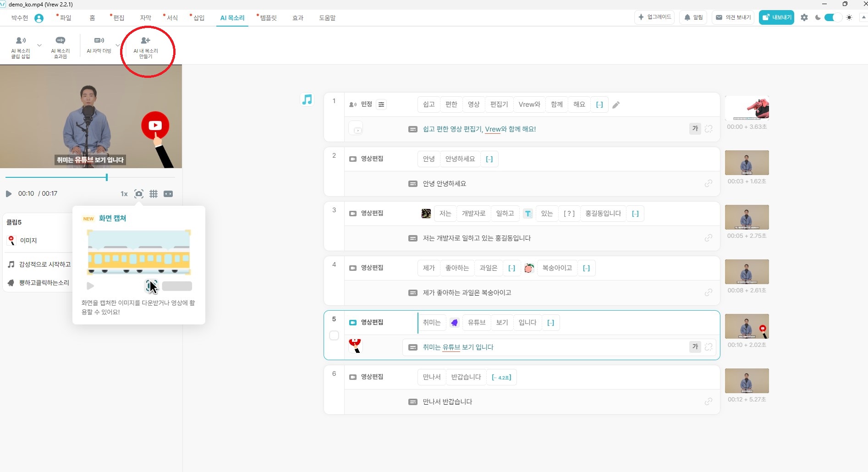The image size is (868, 472).
Task: Expand the top-right collapse arrow
Action: (x=864, y=17)
